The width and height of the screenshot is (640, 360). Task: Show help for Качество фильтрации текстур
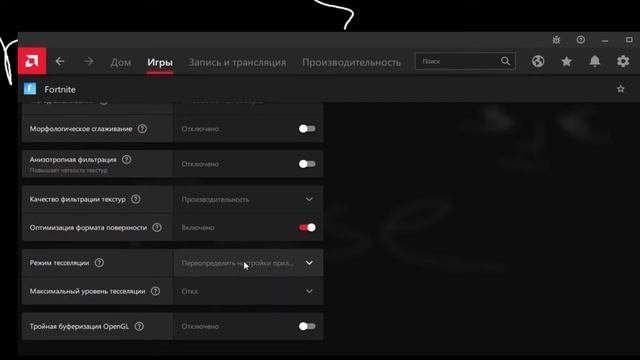tap(136, 199)
